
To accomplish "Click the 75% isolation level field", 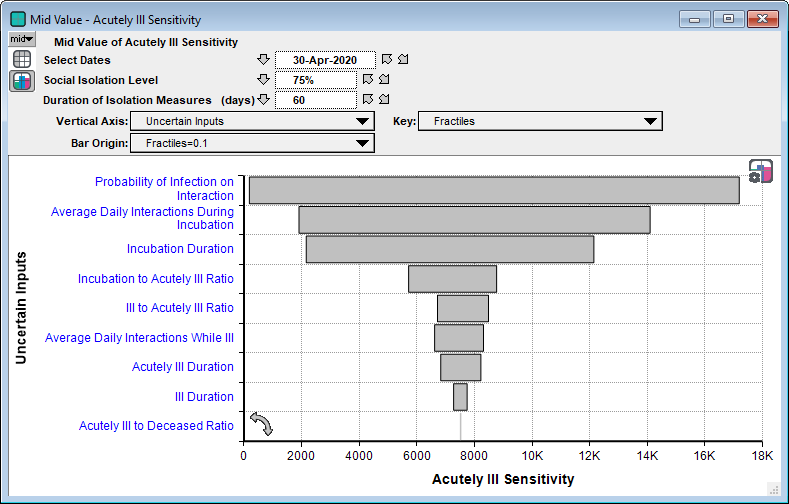I will pyautogui.click(x=315, y=80).
